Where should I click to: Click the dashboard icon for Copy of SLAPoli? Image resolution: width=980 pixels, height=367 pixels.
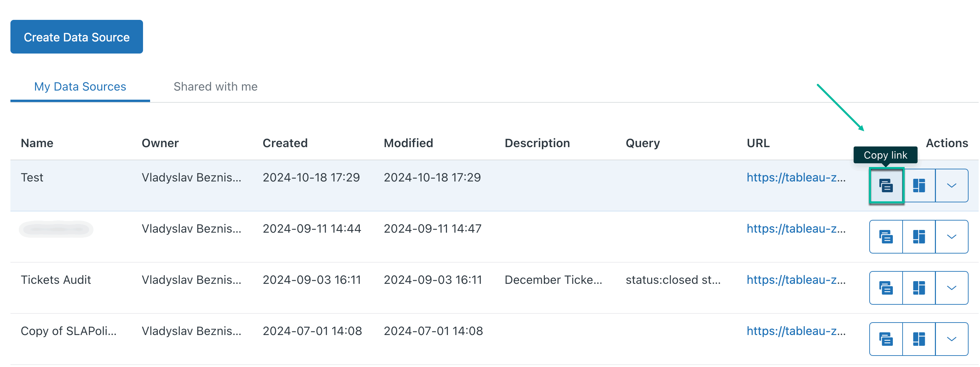click(919, 339)
